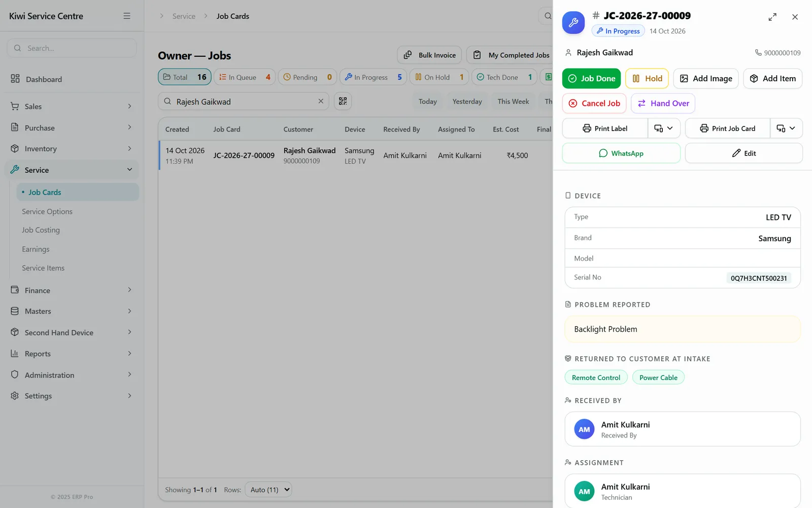Expand job card panel to fullscreen
This screenshot has width=812, height=508.
pos(772,17)
